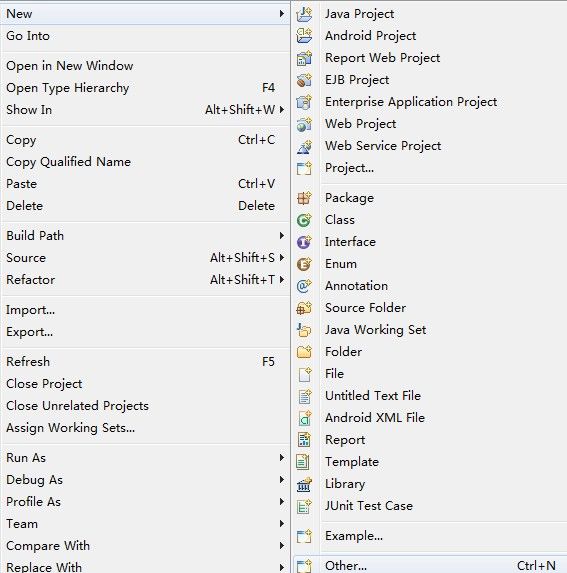
Task: Select Close Unrelated Projects
Action: click(x=145, y=406)
